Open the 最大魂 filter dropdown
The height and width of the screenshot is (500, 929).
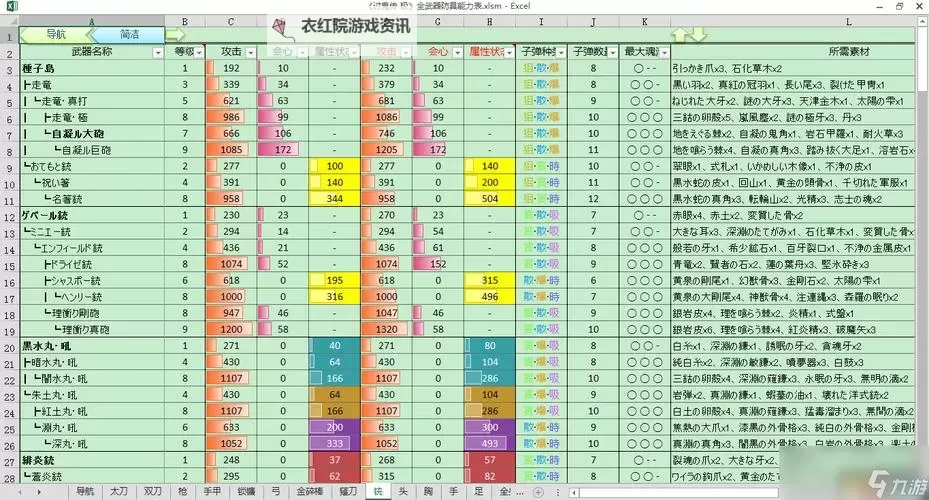point(664,53)
